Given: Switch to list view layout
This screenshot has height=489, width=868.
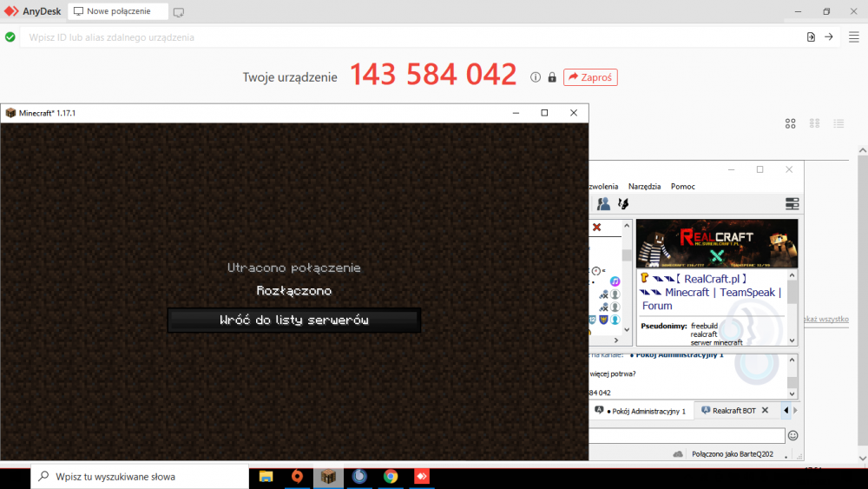Looking at the screenshot, I should [838, 124].
